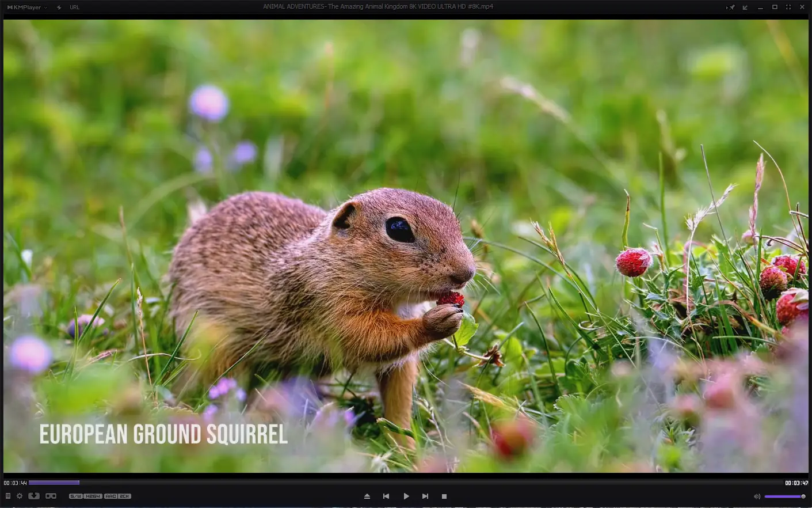Click the total duration 00:03:47 display
This screenshot has width=812, height=508.
tap(796, 483)
